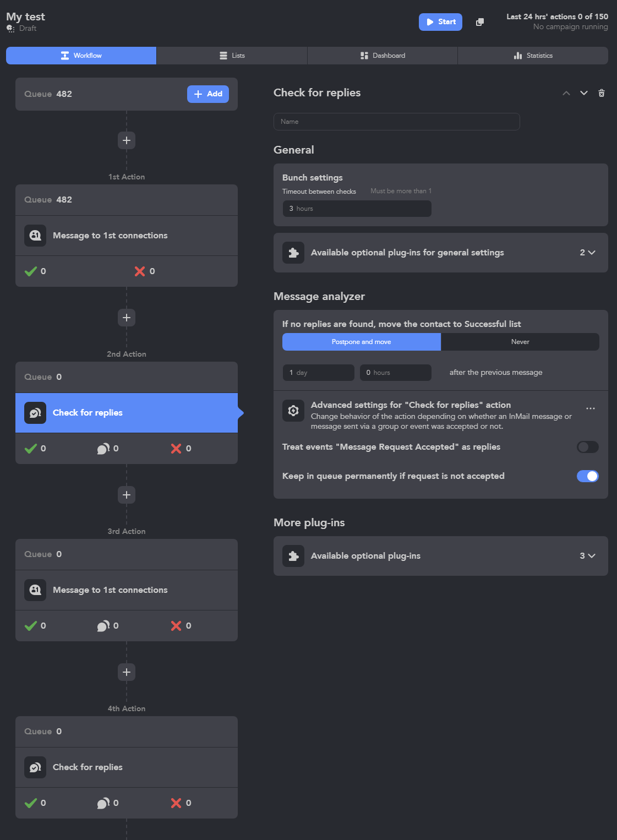Disable Keep in queue permanently toggle
This screenshot has height=840, width=617.
[x=588, y=476]
